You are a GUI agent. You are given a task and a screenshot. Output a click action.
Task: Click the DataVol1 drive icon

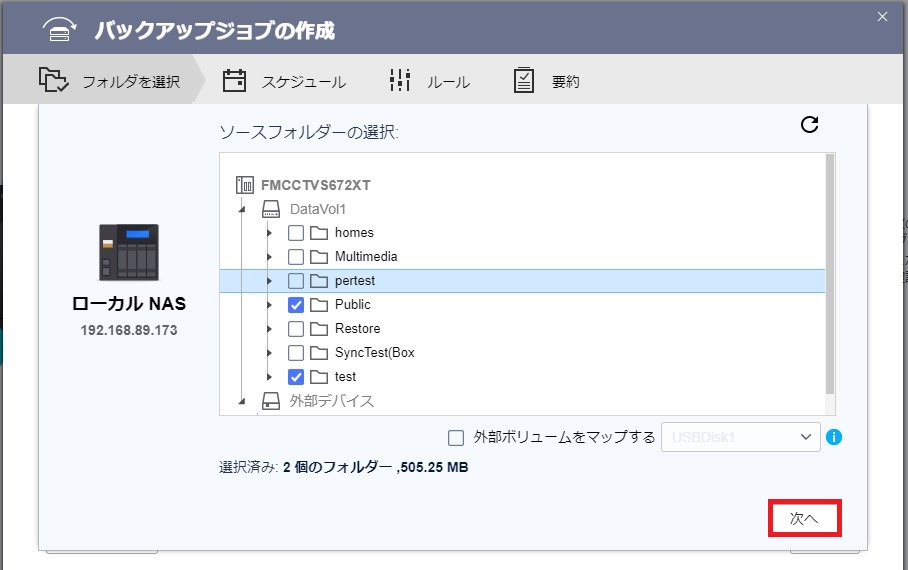270,209
